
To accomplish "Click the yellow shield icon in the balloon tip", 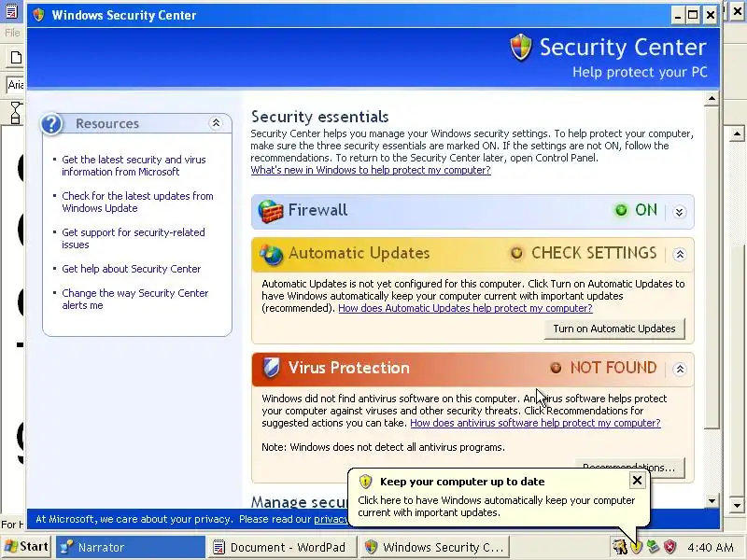I will click(x=365, y=482).
